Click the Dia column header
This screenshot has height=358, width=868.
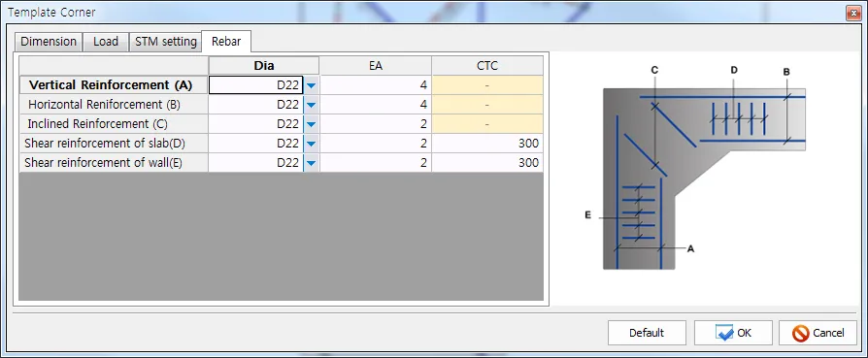pyautogui.click(x=264, y=66)
